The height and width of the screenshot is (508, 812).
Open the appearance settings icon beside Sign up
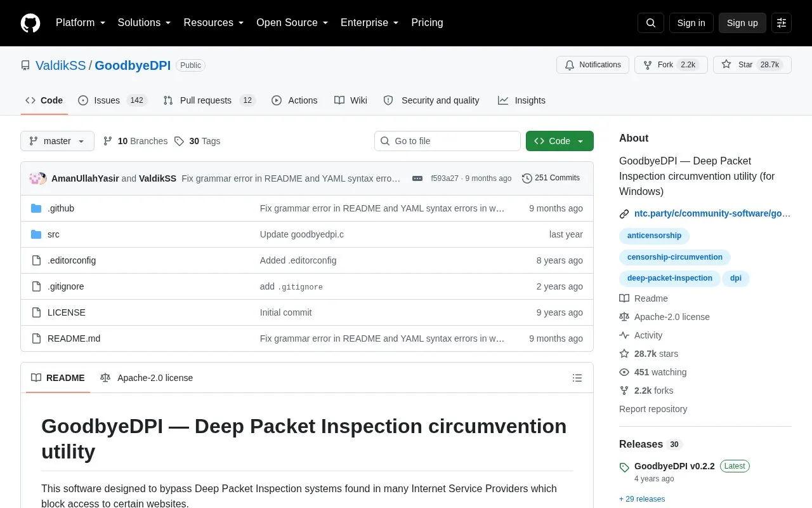point(782,23)
